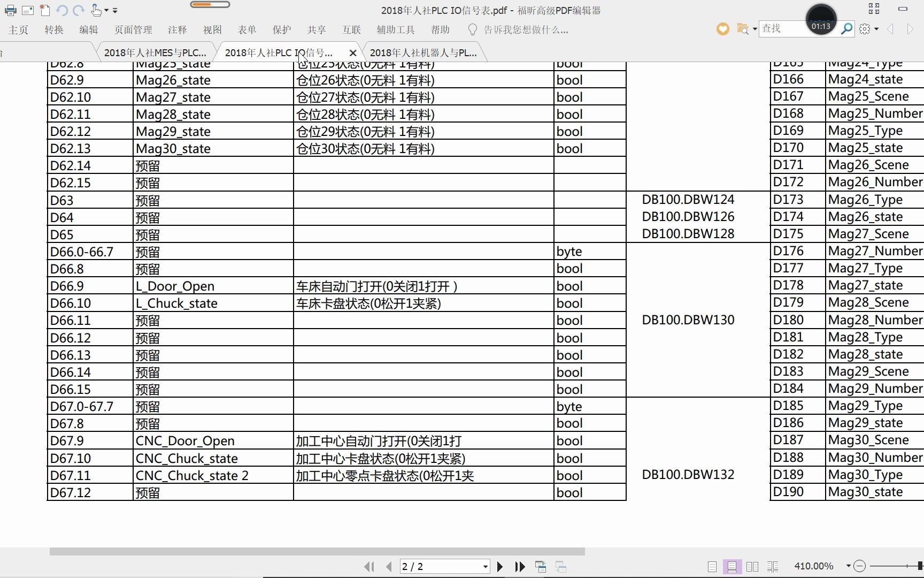
Task: Click the L_Door_Open table cell
Action: pyautogui.click(x=213, y=286)
